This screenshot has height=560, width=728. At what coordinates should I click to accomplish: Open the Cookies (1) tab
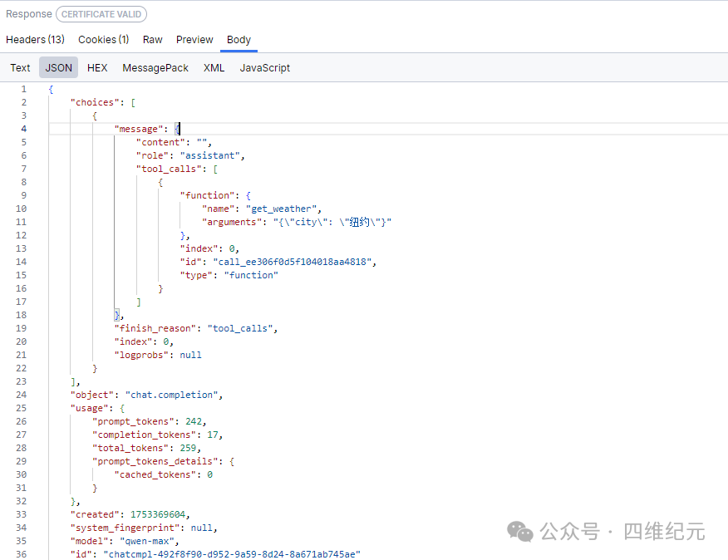[104, 40]
